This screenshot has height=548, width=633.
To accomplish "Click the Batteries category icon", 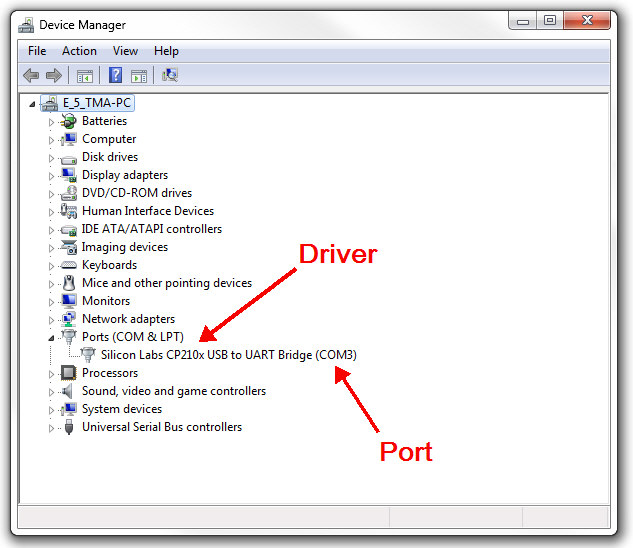I will pyautogui.click(x=68, y=121).
